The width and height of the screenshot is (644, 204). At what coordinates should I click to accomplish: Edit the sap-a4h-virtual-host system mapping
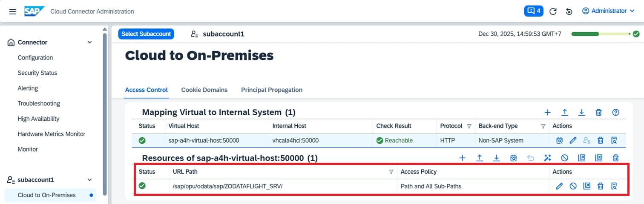[x=573, y=140]
